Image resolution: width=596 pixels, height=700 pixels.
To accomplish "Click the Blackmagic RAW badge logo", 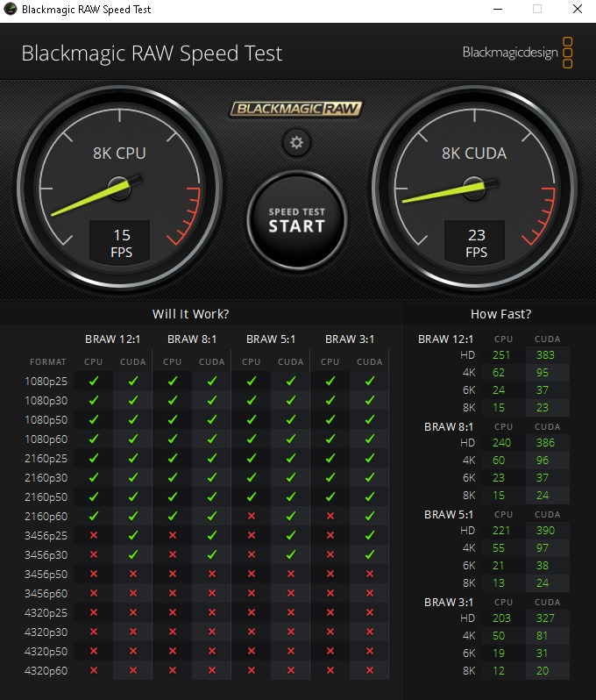I will click(295, 109).
